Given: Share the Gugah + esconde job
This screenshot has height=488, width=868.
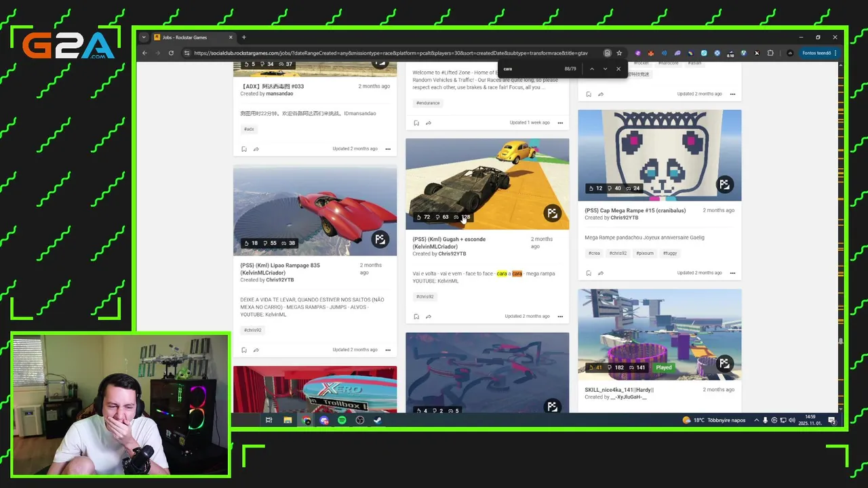Looking at the screenshot, I should click(429, 317).
